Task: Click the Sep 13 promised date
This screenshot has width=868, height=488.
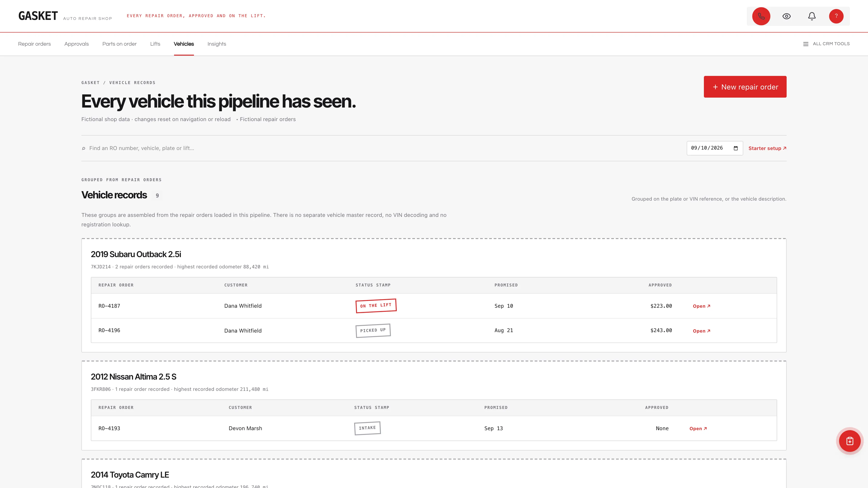Action: [494, 428]
